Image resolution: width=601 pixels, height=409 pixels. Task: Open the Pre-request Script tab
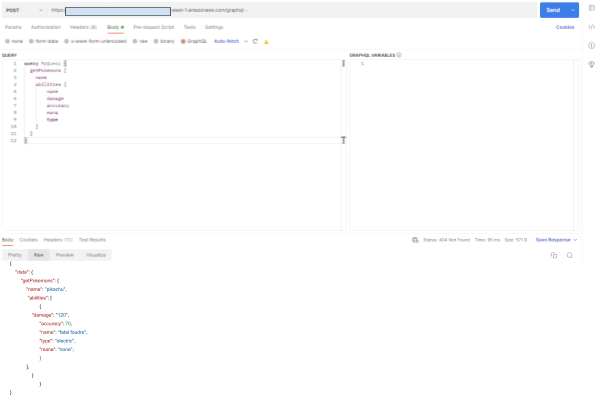coord(153,26)
